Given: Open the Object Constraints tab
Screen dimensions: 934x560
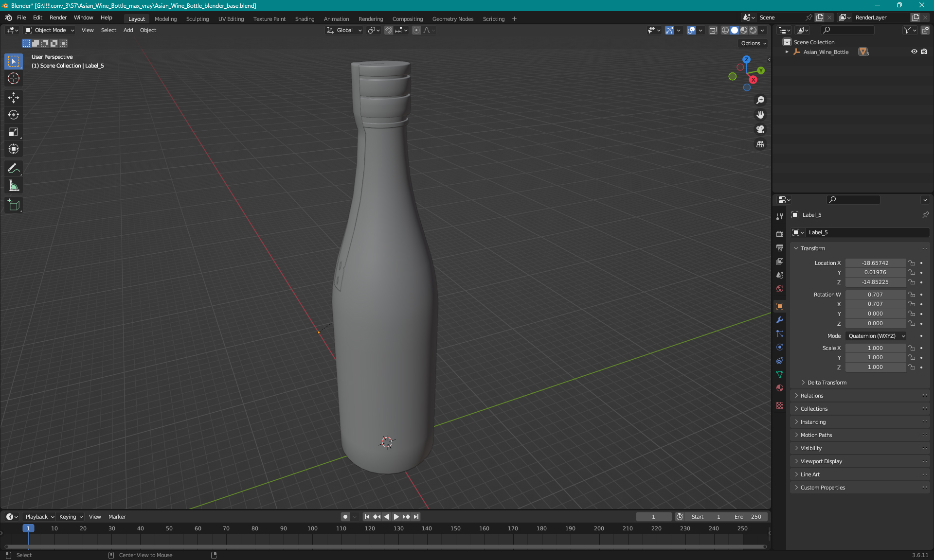Looking at the screenshot, I should [x=780, y=361].
